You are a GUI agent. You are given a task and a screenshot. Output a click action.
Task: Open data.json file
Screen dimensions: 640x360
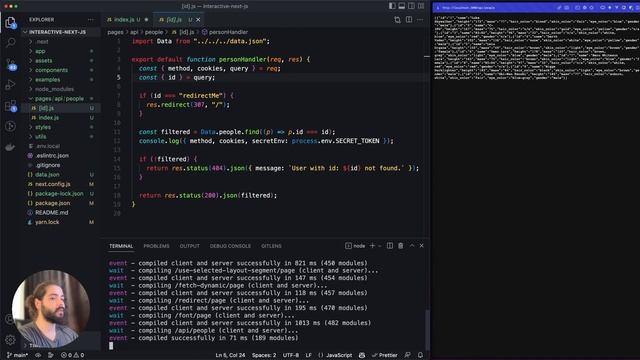(47, 175)
